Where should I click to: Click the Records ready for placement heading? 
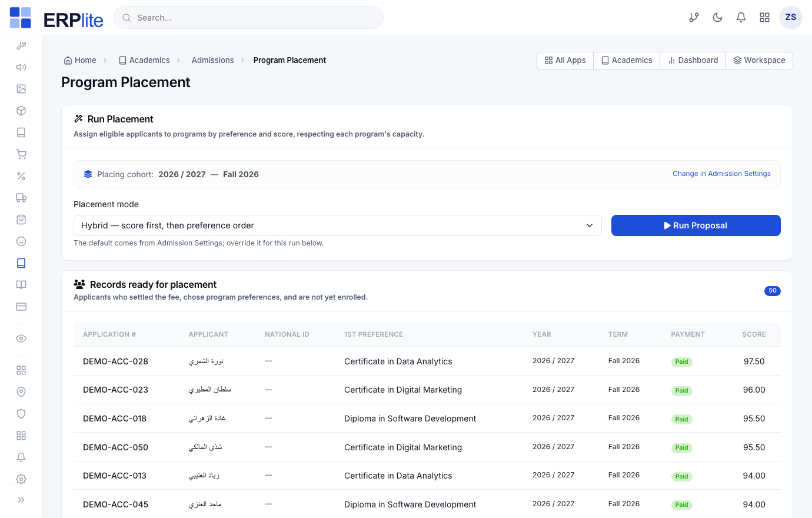pyautogui.click(x=153, y=284)
